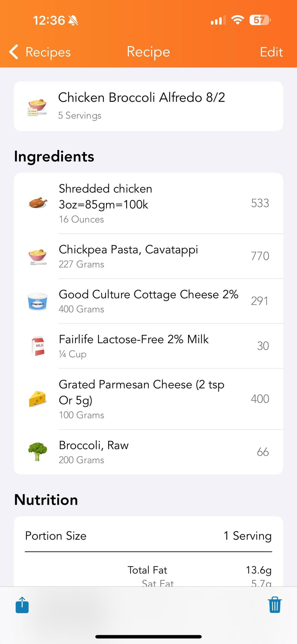Tap the pasta bowl icon for Chickpea Pasta

tap(38, 256)
